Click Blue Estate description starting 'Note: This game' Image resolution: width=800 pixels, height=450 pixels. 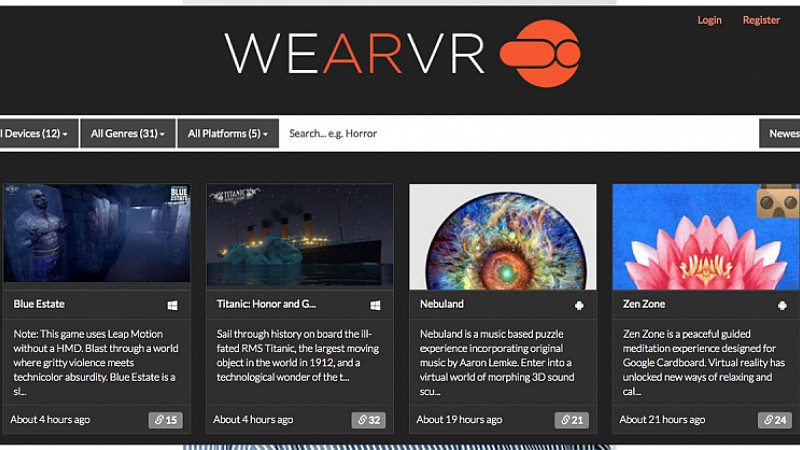click(96, 363)
